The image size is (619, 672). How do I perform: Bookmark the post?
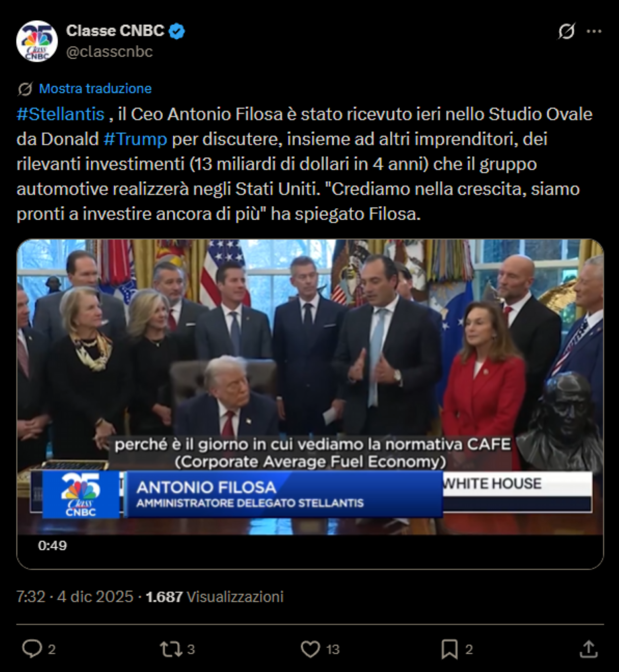point(449,649)
